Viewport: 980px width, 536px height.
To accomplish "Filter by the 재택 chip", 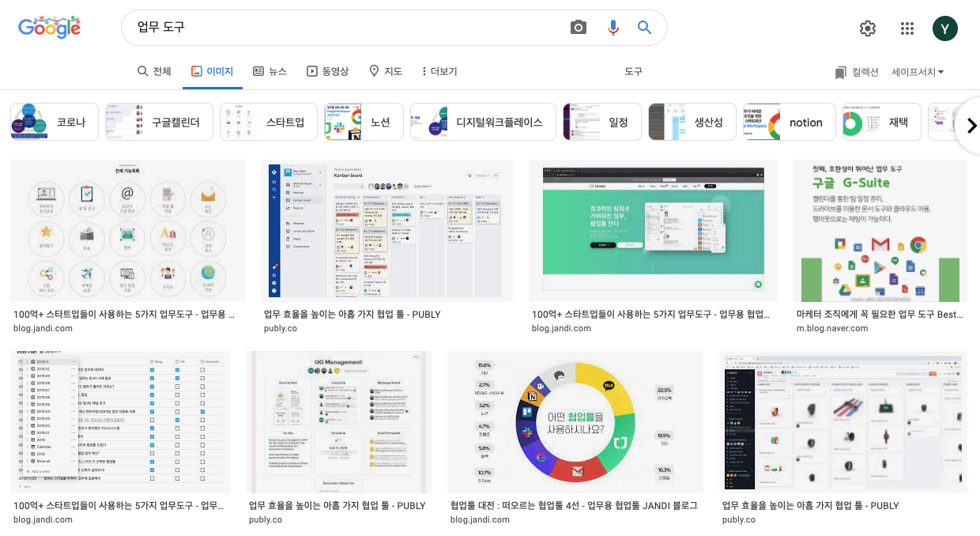I will [881, 122].
